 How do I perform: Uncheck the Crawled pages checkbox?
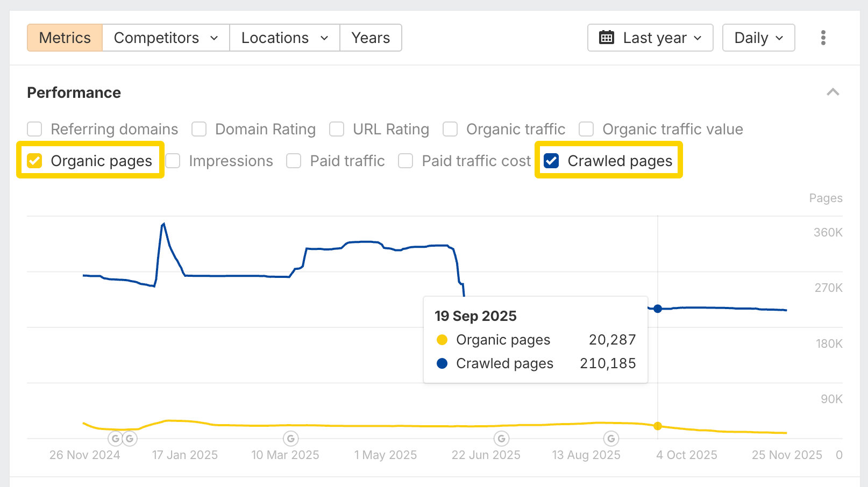(x=551, y=161)
